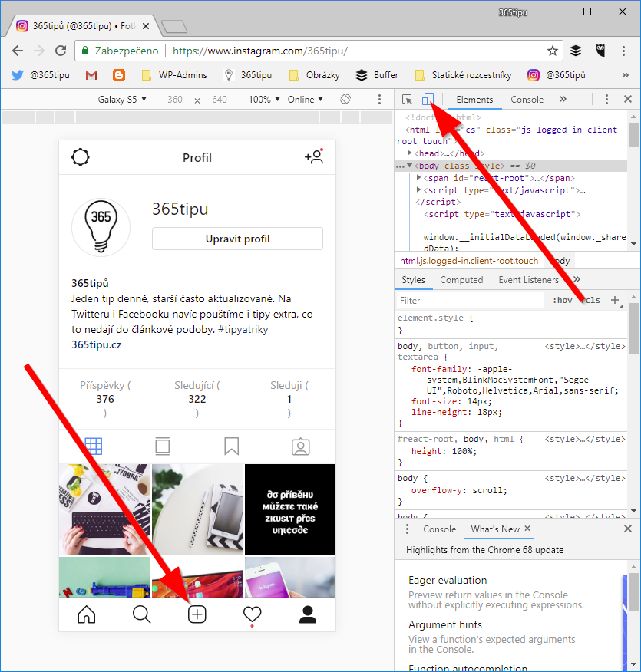Image resolution: width=641 pixels, height=672 pixels.
Task: Open the Buffer extension
Action: coord(576,51)
